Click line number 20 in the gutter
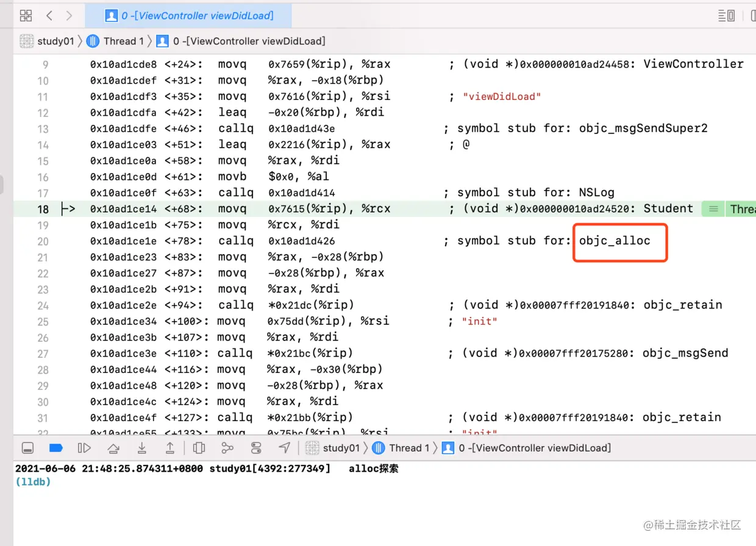 pos(43,241)
